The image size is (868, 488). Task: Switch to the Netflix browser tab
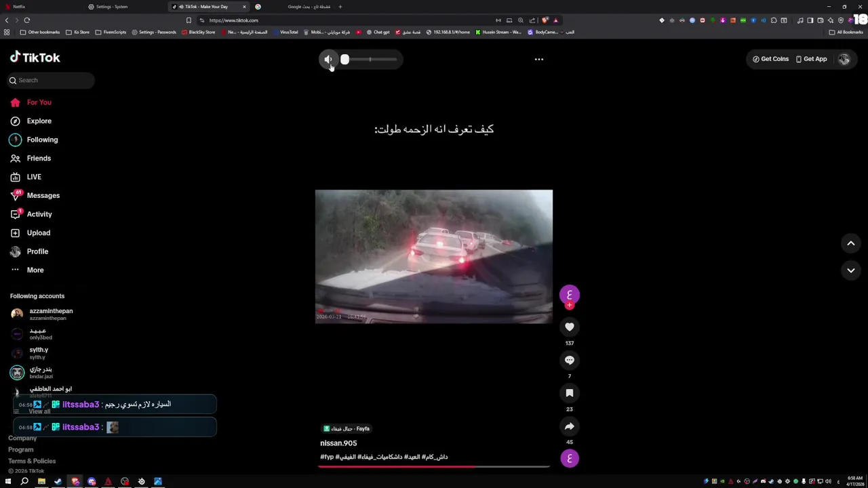coord(41,7)
